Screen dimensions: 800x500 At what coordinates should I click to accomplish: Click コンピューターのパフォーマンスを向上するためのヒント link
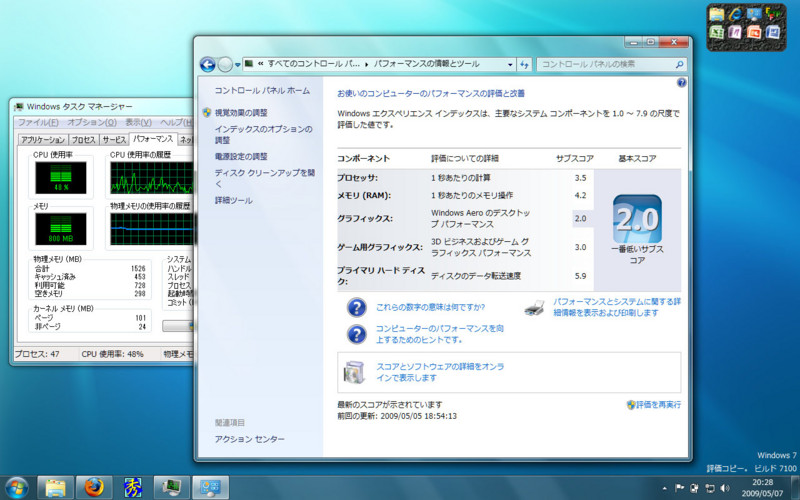[x=440, y=334]
